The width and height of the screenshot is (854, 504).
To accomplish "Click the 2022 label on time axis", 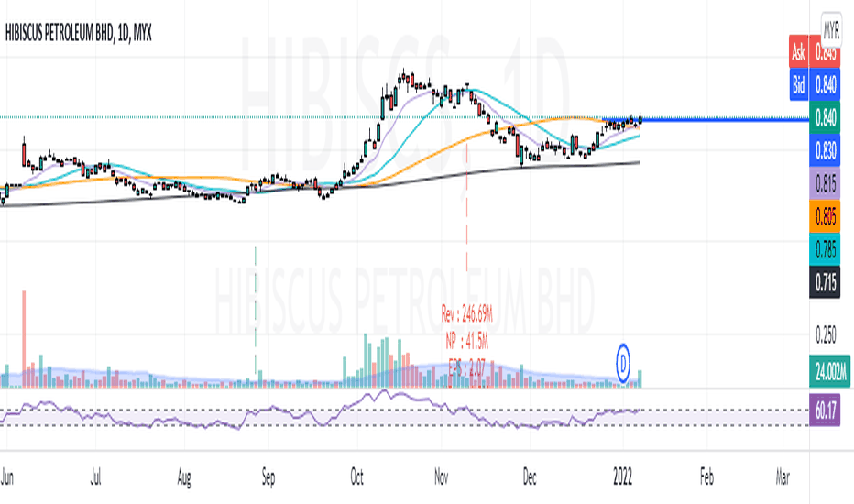I will [x=622, y=477].
